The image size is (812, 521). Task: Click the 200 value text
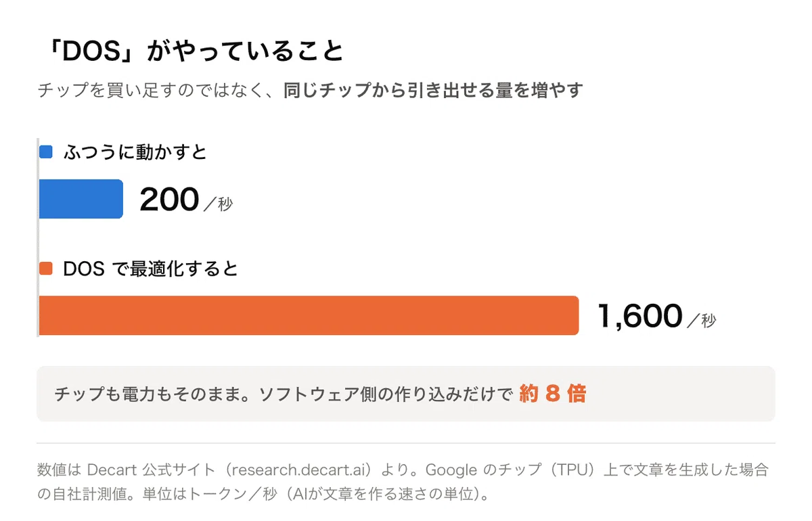(169, 200)
